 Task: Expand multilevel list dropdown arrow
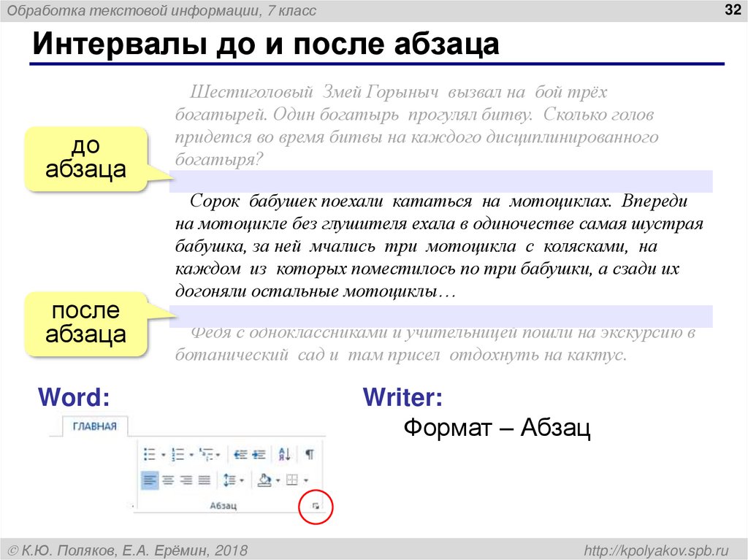pyautogui.click(x=218, y=455)
